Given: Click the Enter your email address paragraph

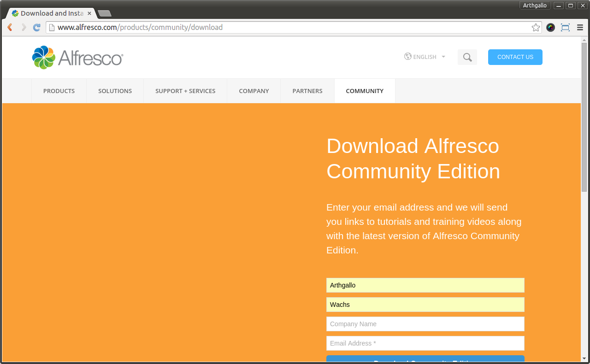Looking at the screenshot, I should 424,229.
